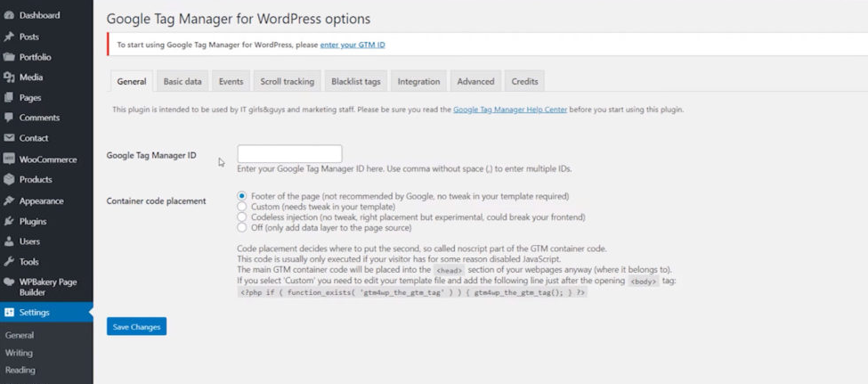Click the Contact envelope icon
868x384 pixels.
tap(9, 138)
